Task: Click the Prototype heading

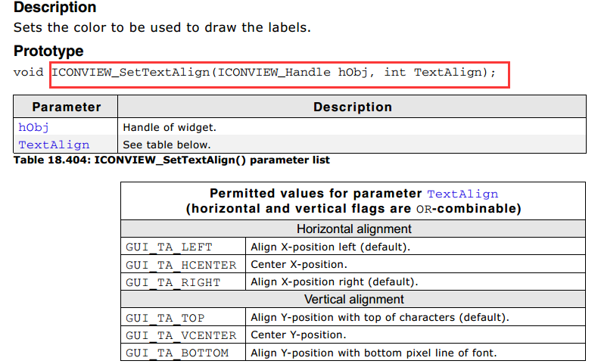Action: coord(48,51)
